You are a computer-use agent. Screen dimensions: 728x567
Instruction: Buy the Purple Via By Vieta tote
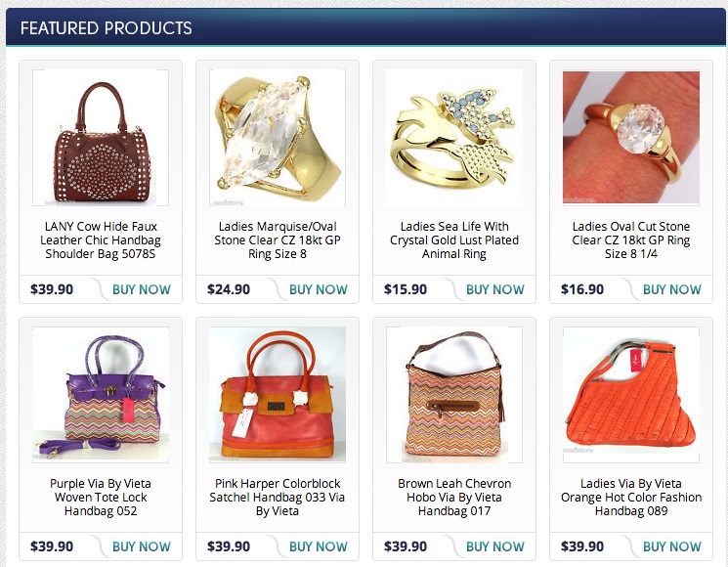coord(142,546)
